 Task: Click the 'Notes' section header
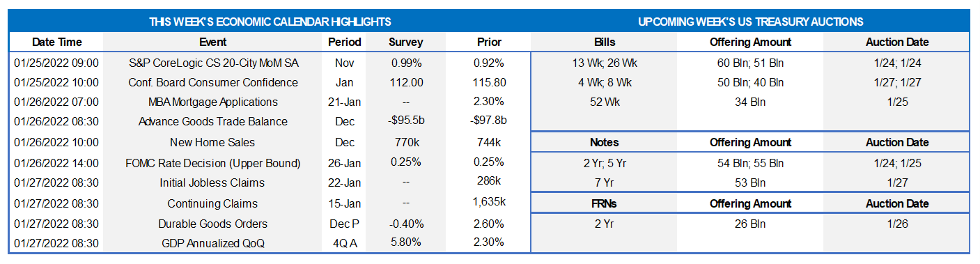point(605,142)
